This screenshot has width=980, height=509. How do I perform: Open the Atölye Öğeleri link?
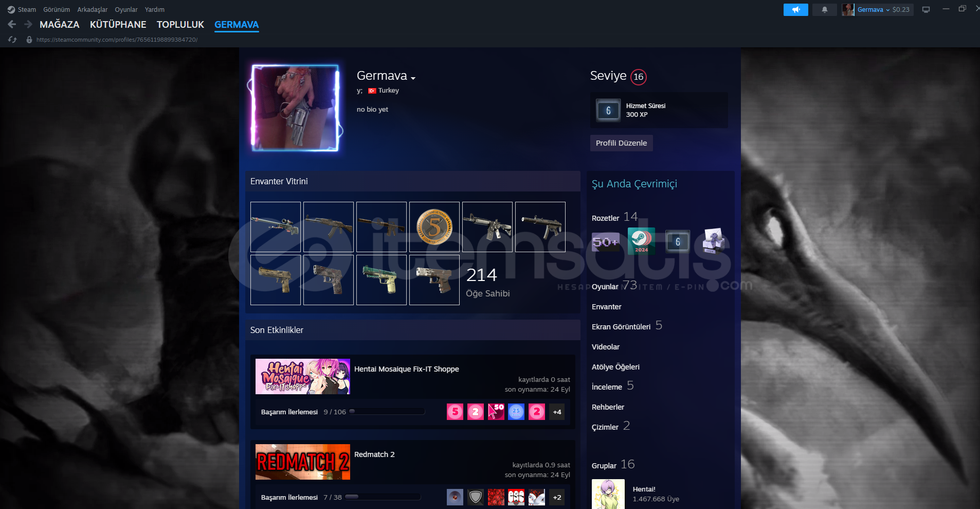(x=615, y=367)
